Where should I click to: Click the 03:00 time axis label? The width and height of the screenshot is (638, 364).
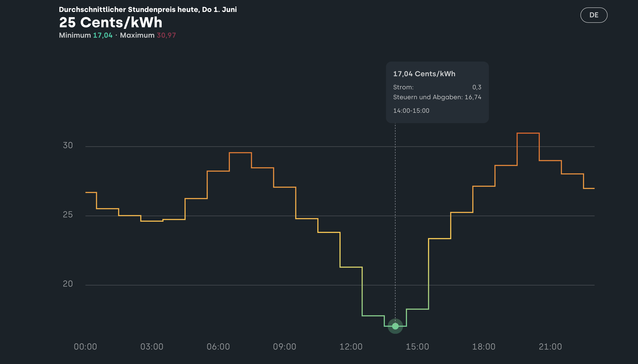coord(152,346)
